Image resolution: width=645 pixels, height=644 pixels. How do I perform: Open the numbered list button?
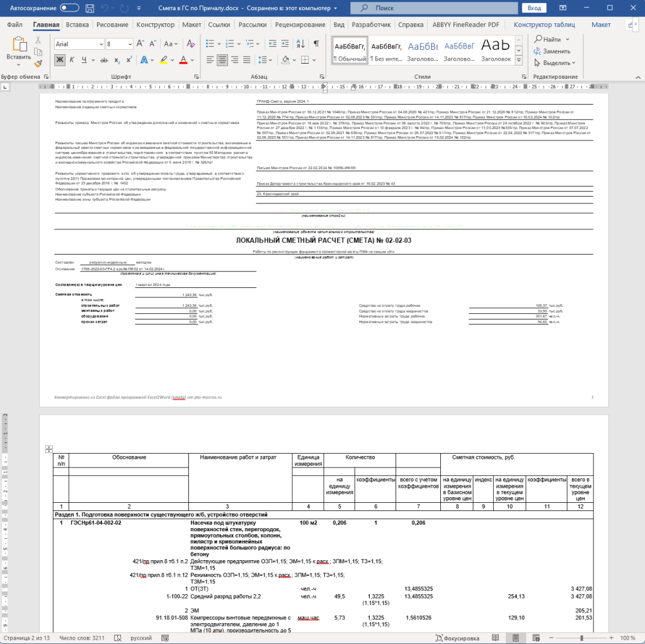229,43
